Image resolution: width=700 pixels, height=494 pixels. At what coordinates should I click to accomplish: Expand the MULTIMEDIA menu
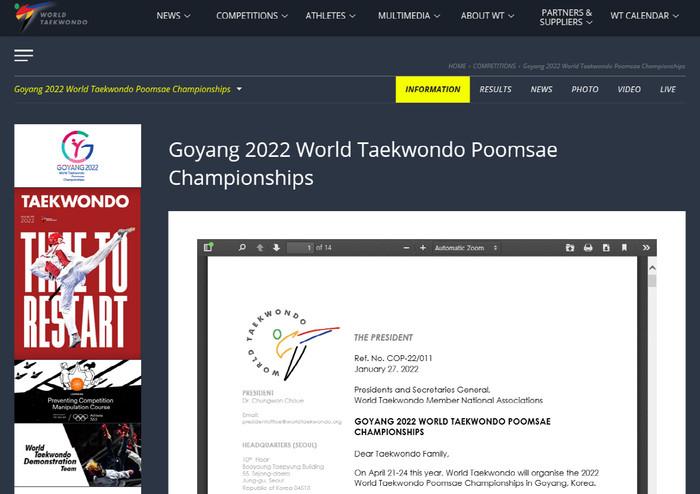(409, 16)
